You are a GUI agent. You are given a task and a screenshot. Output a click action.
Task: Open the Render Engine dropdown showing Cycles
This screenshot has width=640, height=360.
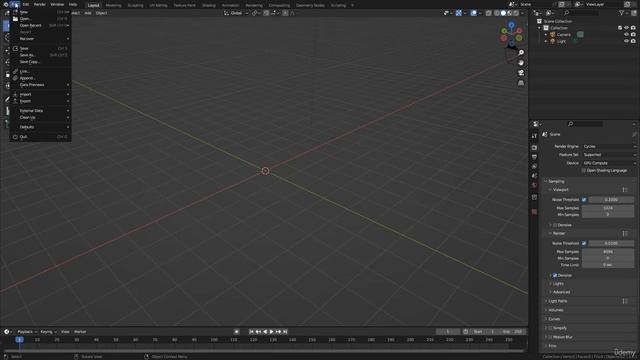coord(609,146)
